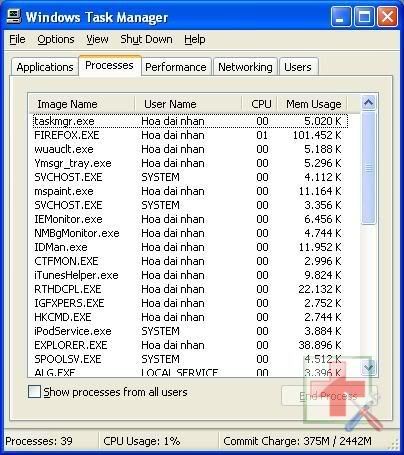Enable Show processes from all users
The height and width of the screenshot is (455, 404).
click(35, 392)
